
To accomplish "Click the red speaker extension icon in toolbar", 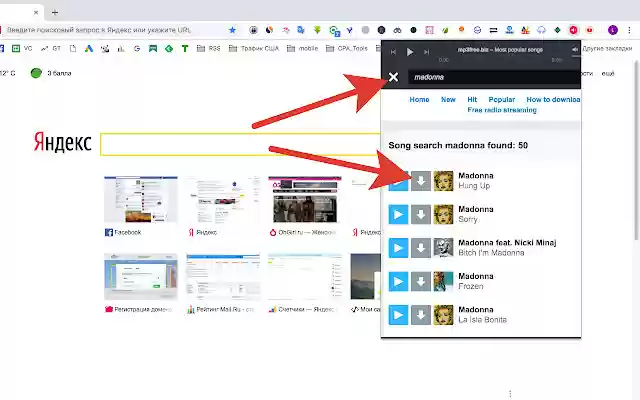I will 573,30.
